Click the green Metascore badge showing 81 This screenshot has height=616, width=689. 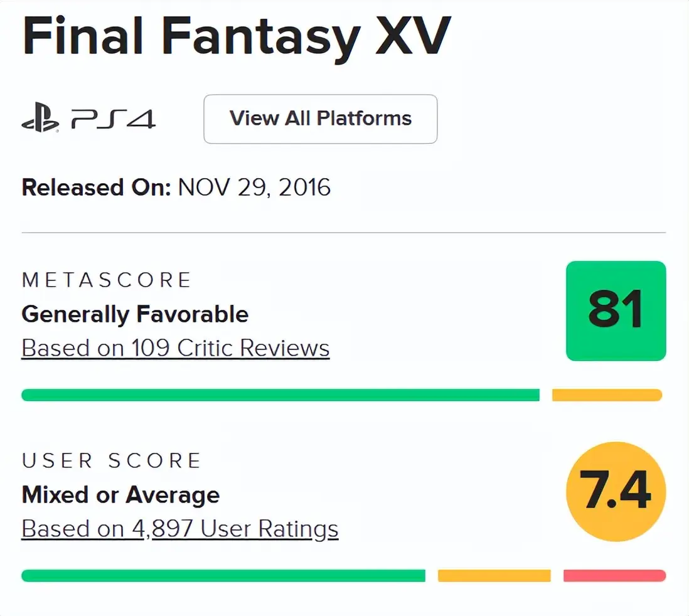616,311
